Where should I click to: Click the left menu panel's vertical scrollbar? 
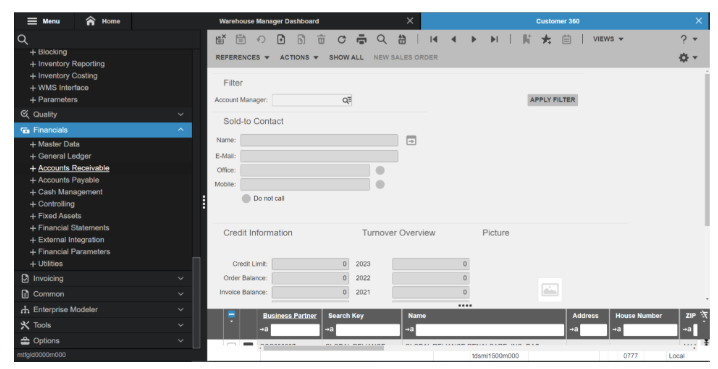[196, 302]
